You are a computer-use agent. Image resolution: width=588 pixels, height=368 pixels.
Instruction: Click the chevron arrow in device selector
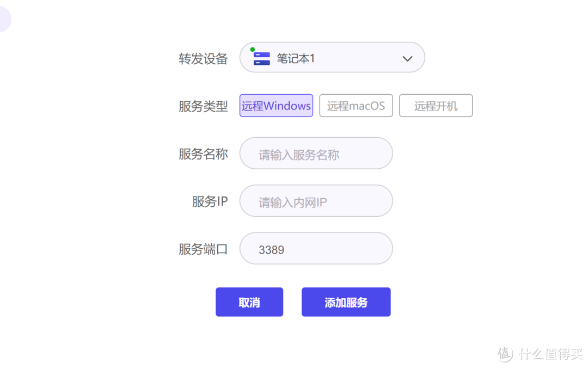coord(407,58)
